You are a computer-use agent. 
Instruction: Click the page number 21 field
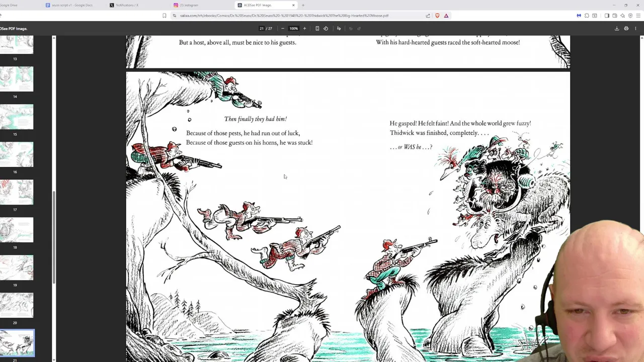262,28
